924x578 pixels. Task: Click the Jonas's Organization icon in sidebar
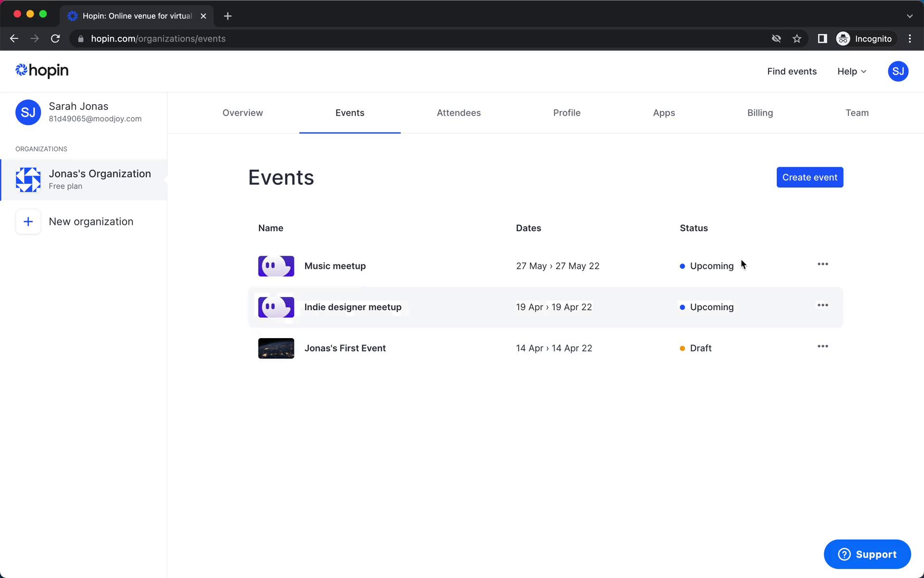27,179
